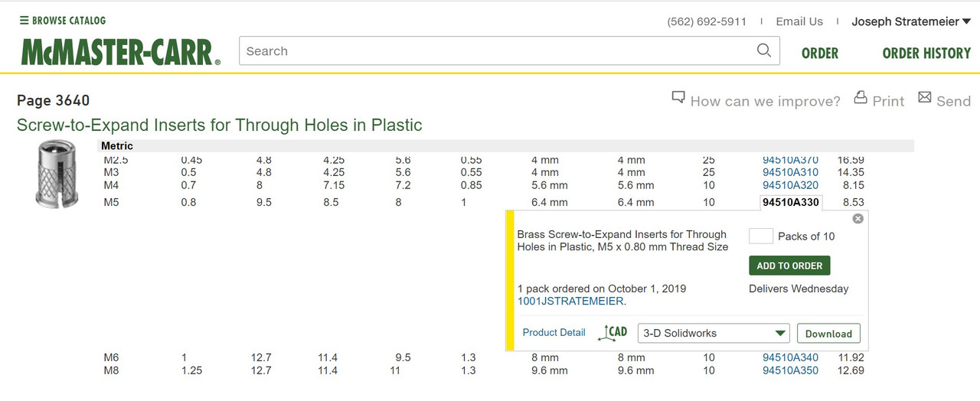Click the Download button
This screenshot has height=401, width=980.
[828, 334]
